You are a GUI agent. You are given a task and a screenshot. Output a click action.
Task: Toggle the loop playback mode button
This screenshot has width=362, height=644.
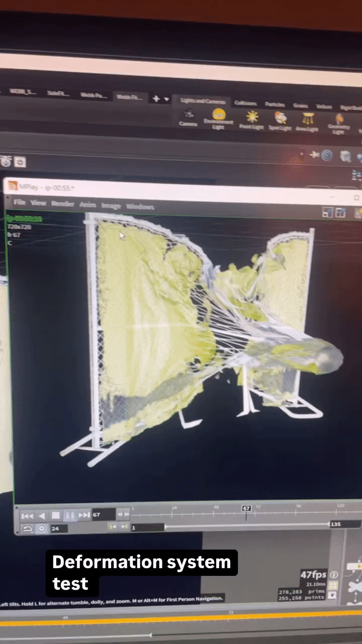point(28,529)
